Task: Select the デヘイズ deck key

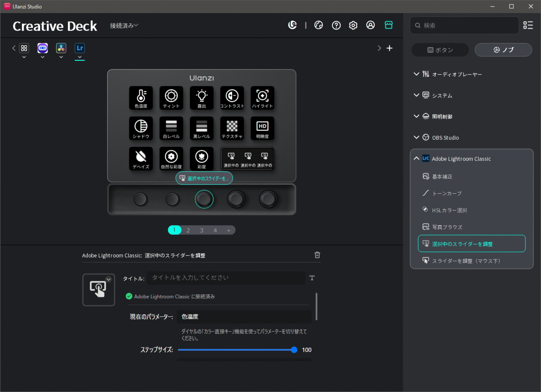Action: click(141, 159)
